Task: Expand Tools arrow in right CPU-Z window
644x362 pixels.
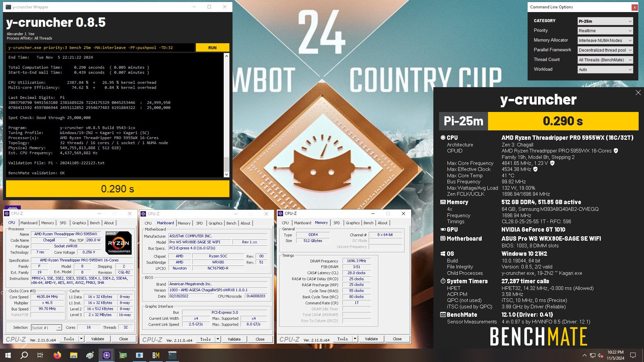Action: pos(355,339)
